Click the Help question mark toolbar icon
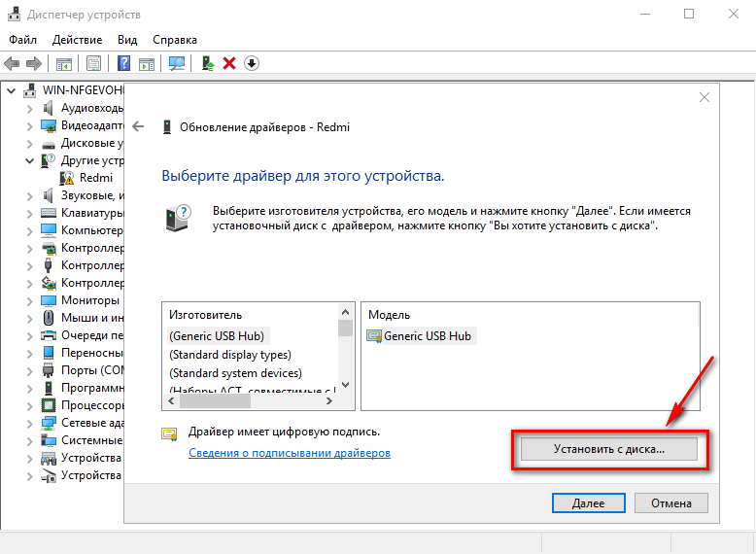The image size is (756, 554). point(124,63)
